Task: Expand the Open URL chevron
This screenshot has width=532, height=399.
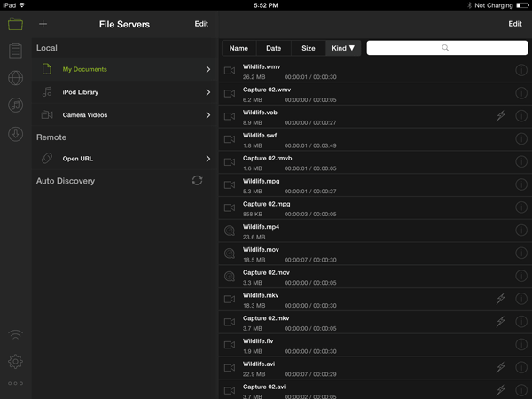Action: [x=208, y=159]
